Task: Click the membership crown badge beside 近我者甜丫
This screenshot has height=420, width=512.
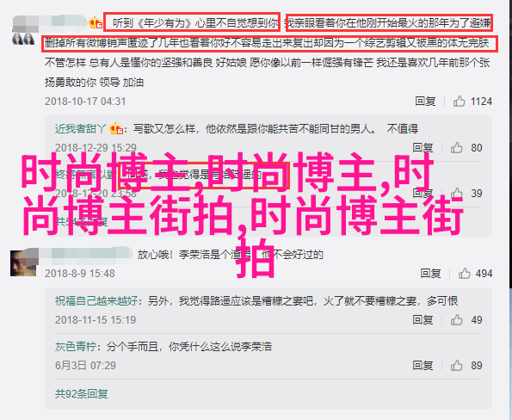Action: 116,129
